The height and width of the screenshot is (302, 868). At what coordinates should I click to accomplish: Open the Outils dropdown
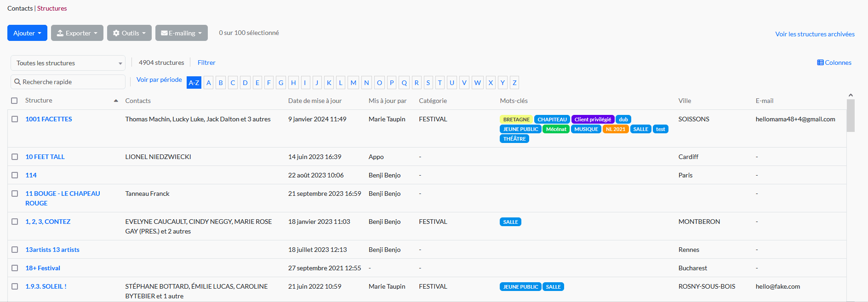coord(130,33)
